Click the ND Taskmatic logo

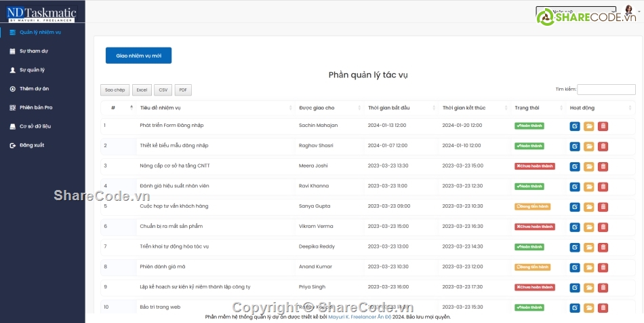41,14
